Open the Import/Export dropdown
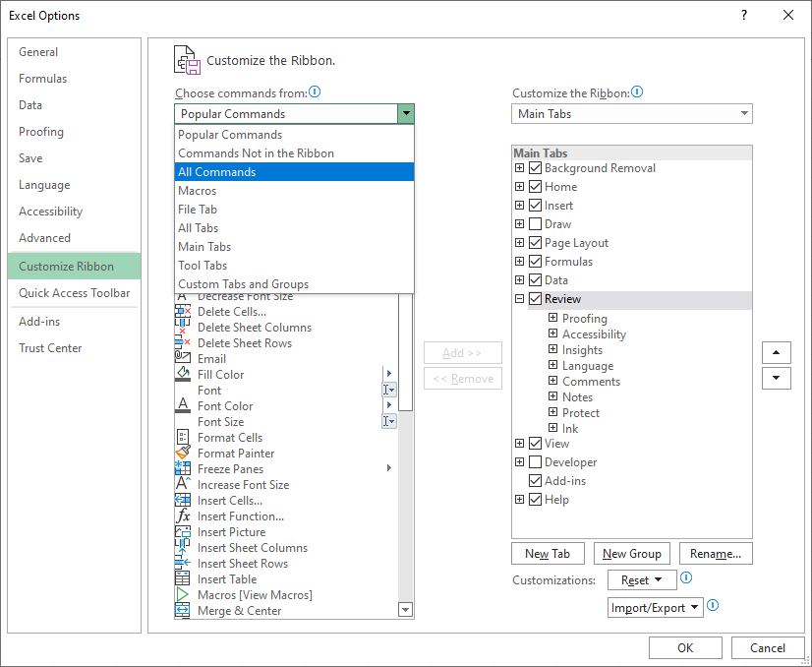The height and width of the screenshot is (667, 812). [655, 608]
